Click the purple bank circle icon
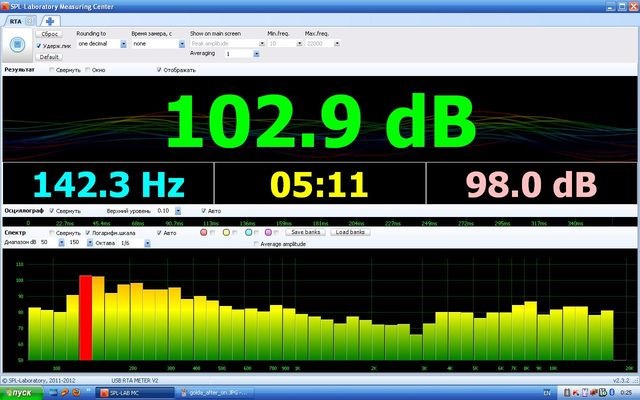 [268, 233]
